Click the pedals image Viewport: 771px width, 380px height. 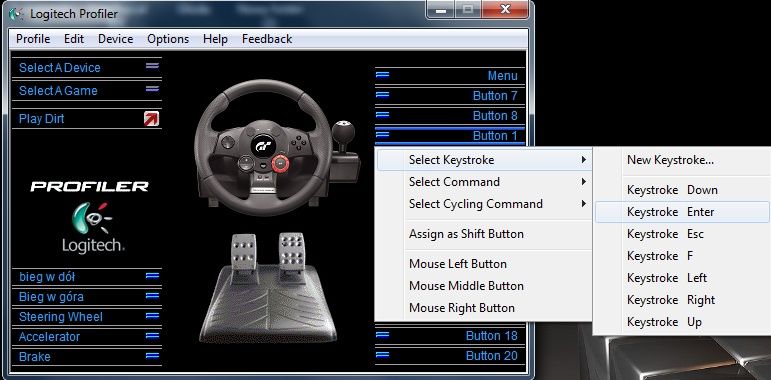coord(268,289)
